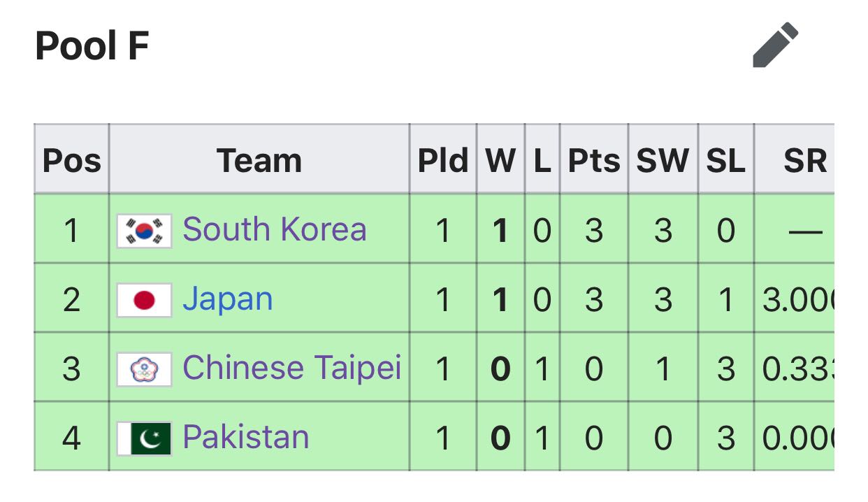Click the Team column header

259,160
